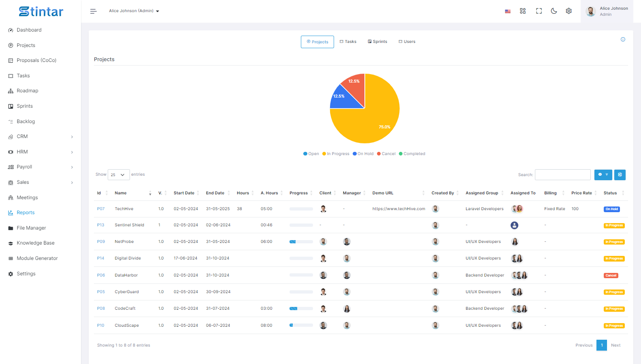Click NetProbe manager avatar
Image resolution: width=641 pixels, height=364 pixels.
pos(347,242)
